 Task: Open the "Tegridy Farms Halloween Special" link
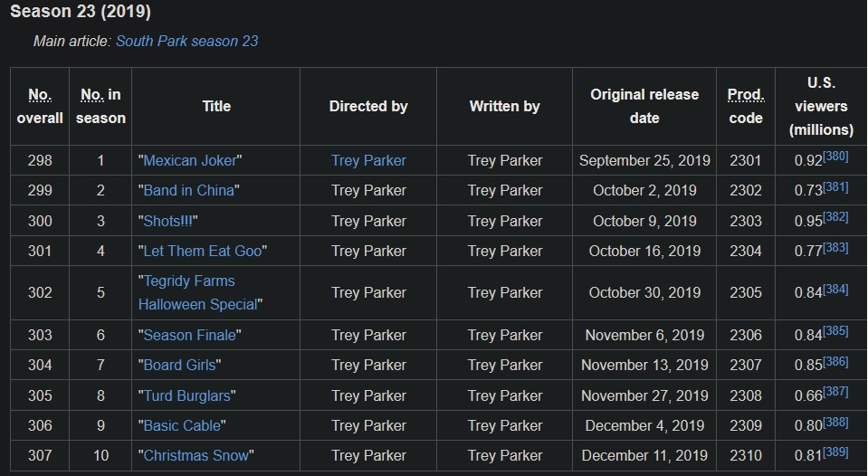click(197, 293)
